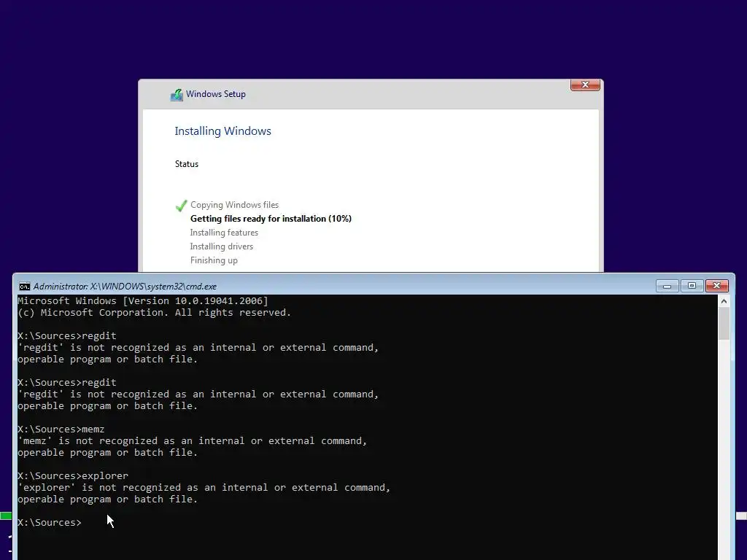This screenshot has height=560, width=747.
Task: Click the Microsoft Windows version line
Action: 143,301
